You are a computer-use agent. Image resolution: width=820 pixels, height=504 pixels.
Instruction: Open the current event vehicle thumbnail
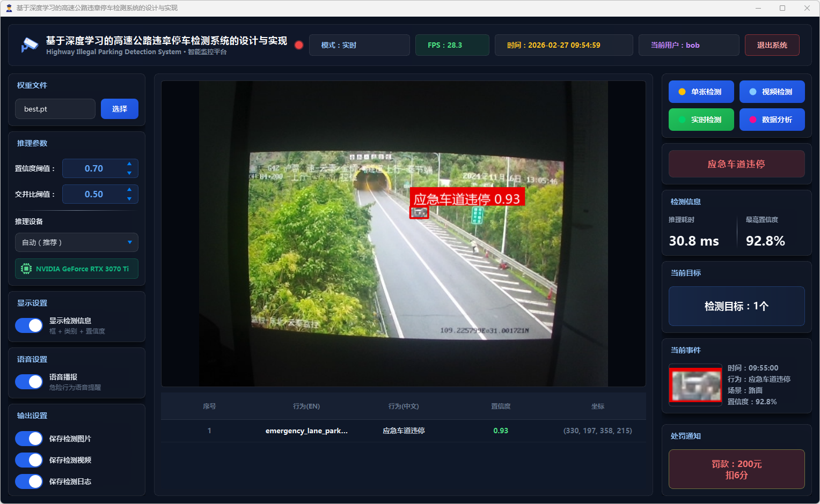[695, 385]
